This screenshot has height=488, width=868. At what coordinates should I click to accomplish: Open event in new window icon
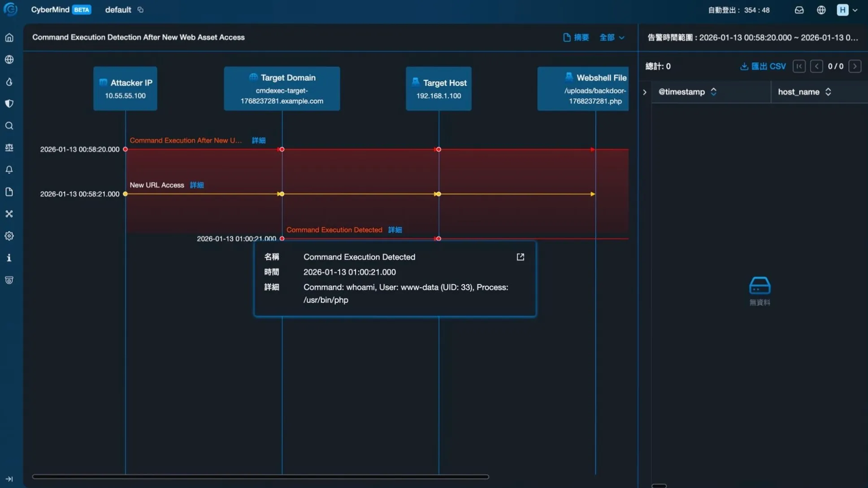click(520, 257)
